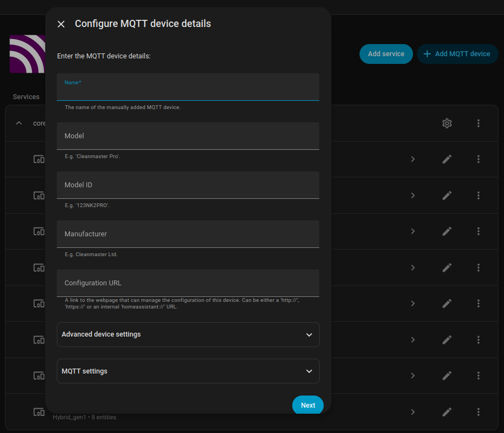Click the Add MQTT device button
The image size is (504, 433).
(457, 54)
